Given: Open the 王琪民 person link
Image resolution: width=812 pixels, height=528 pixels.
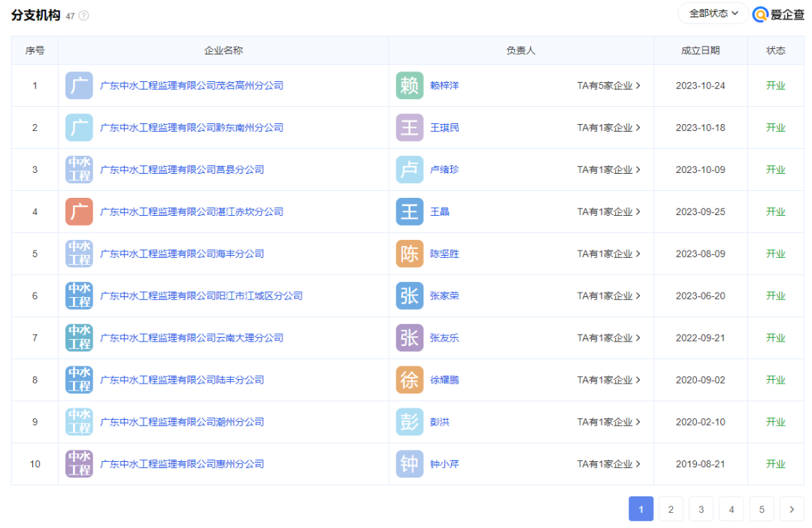Looking at the screenshot, I should [x=444, y=128].
